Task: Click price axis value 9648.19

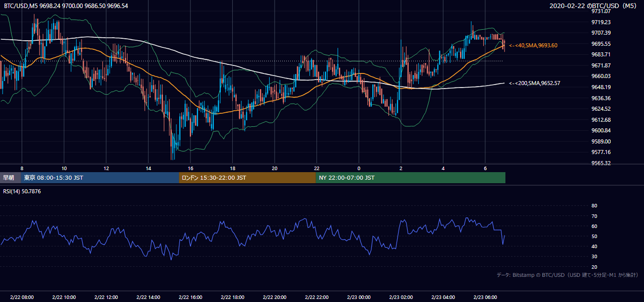Action: click(x=601, y=87)
